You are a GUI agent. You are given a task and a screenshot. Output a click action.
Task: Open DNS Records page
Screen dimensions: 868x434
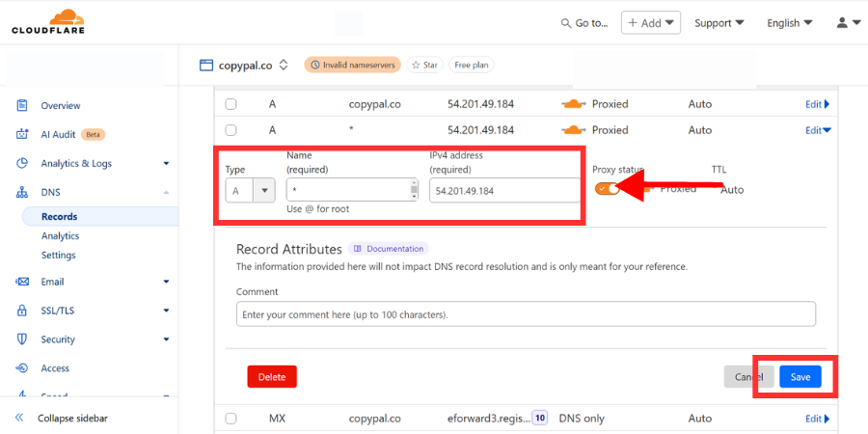tap(59, 216)
